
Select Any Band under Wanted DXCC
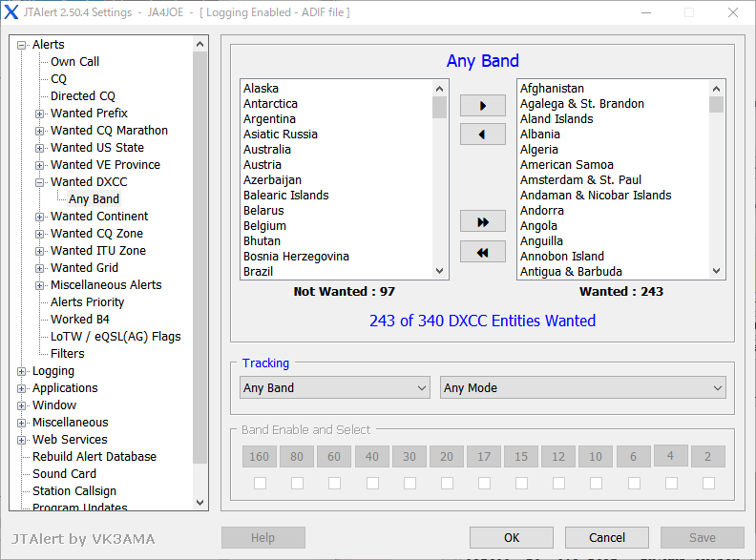94,199
